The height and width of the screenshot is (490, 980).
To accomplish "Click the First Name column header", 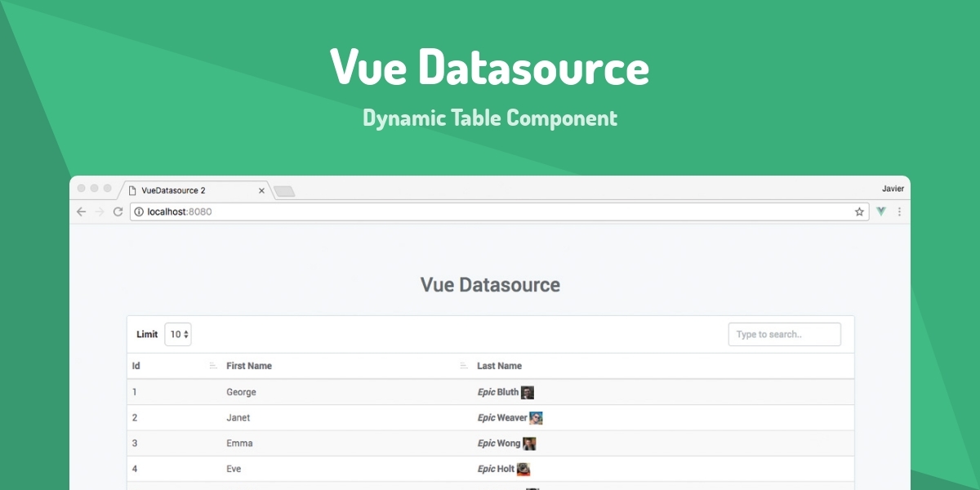I will click(249, 366).
